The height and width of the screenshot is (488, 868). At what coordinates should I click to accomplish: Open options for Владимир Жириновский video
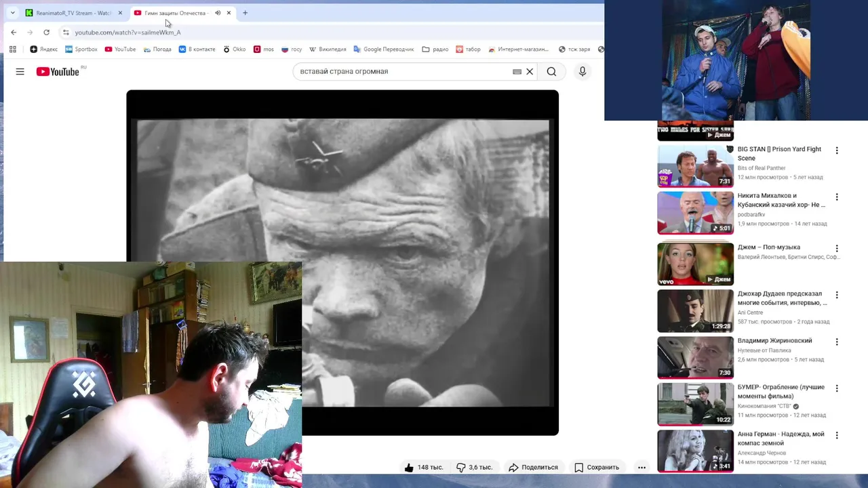click(x=837, y=342)
